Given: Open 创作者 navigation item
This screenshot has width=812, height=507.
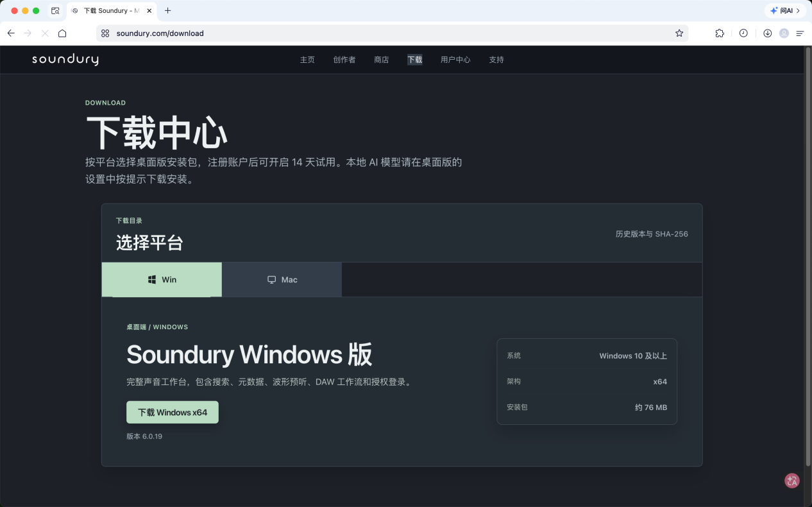Looking at the screenshot, I should [344, 60].
